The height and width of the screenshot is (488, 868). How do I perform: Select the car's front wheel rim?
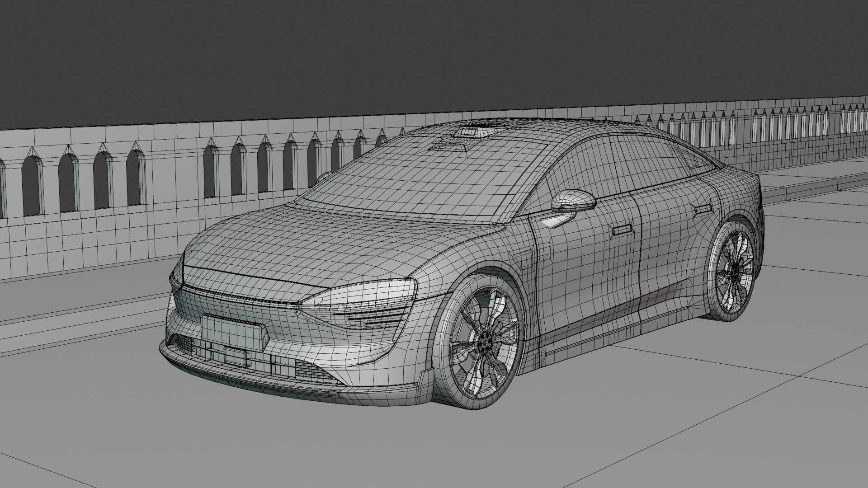485,343
